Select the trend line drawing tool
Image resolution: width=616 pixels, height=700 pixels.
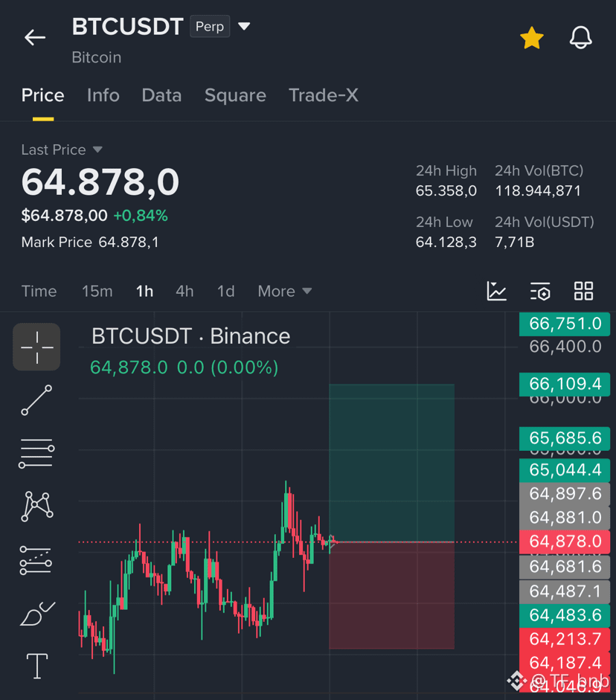[36, 400]
